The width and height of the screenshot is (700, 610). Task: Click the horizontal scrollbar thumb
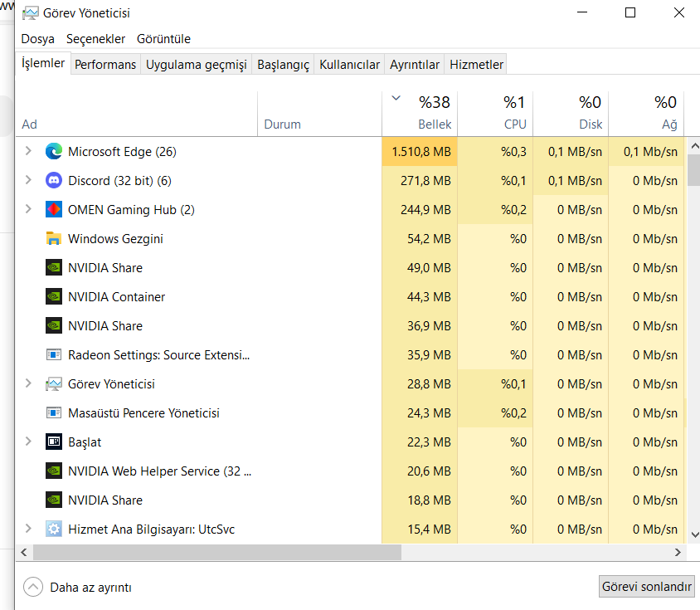[x=217, y=553]
